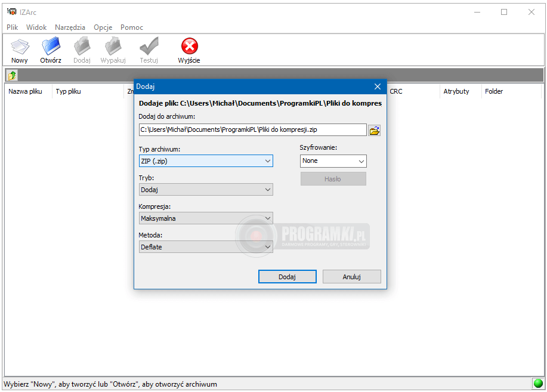Click the up-folder navigation icon

pyautogui.click(x=12, y=75)
